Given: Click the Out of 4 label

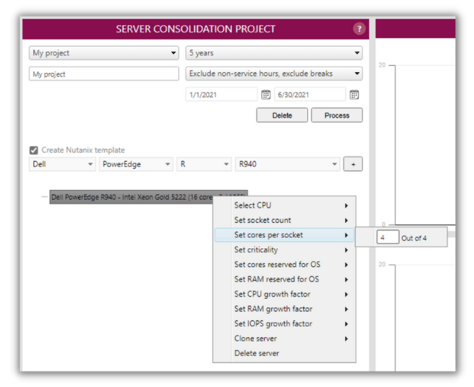Looking at the screenshot, I should [x=414, y=238].
